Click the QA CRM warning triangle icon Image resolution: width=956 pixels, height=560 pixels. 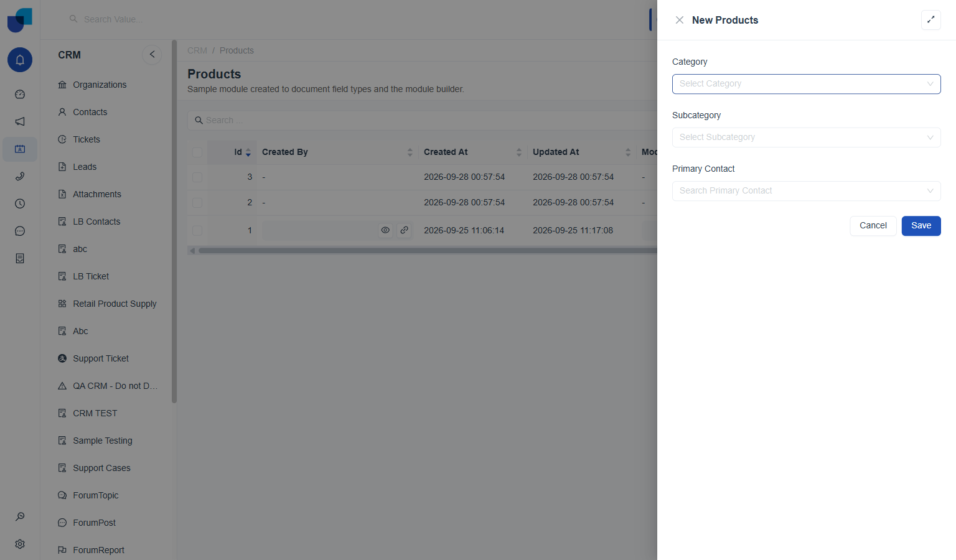[x=62, y=386]
